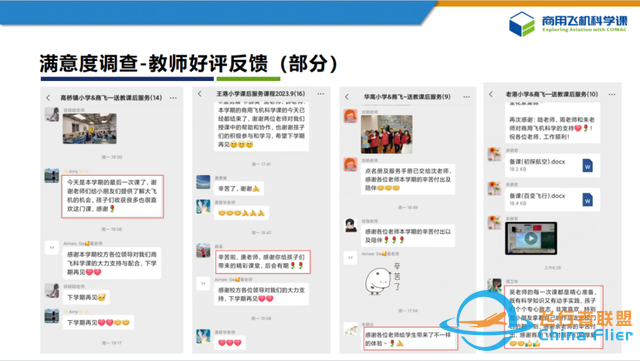This screenshot has height=361, width=640.
Task: Open Word icon of 备课(初探航空).docx
Action: click(x=587, y=165)
